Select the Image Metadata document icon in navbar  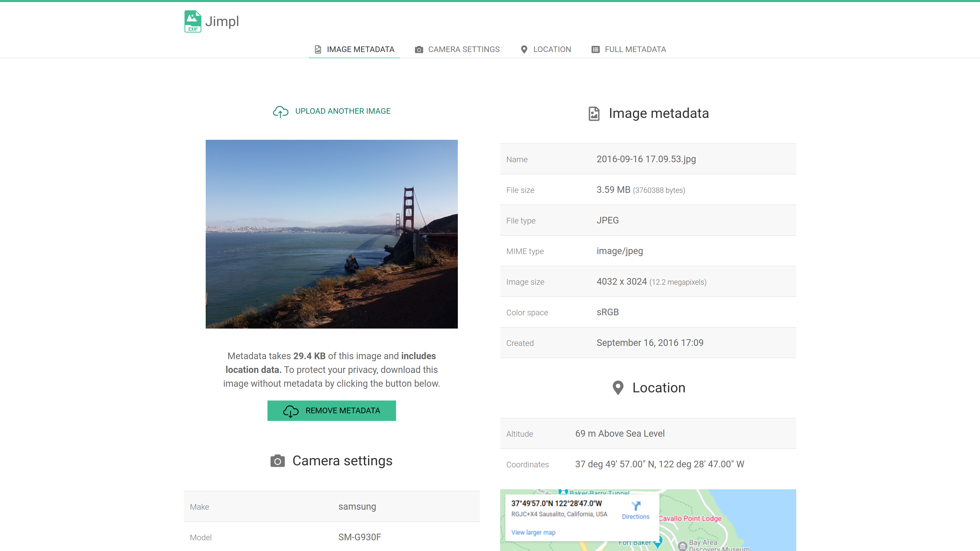coord(318,49)
